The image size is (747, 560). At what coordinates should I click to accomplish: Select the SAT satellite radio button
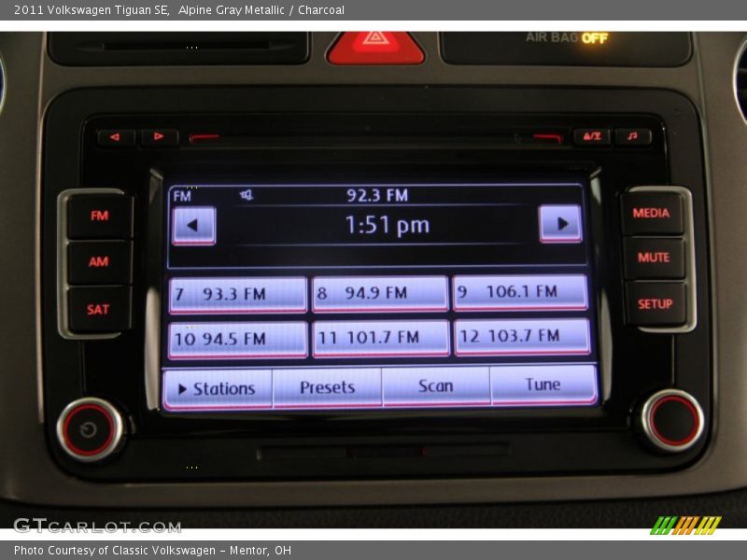(99, 309)
